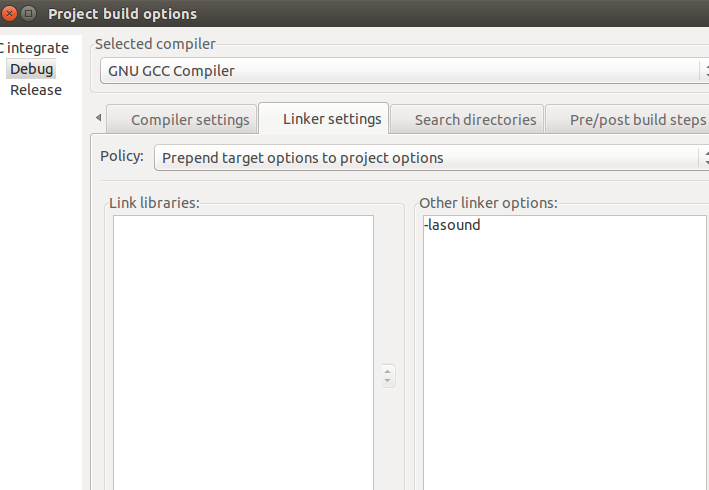
Task: Click inside the Link libraries list box
Action: coord(243,353)
